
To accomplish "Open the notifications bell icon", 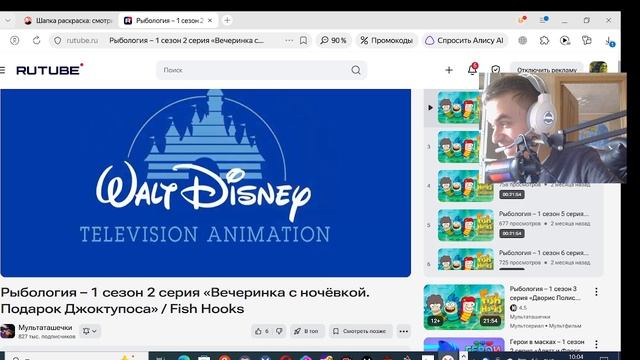I will coord(472,69).
